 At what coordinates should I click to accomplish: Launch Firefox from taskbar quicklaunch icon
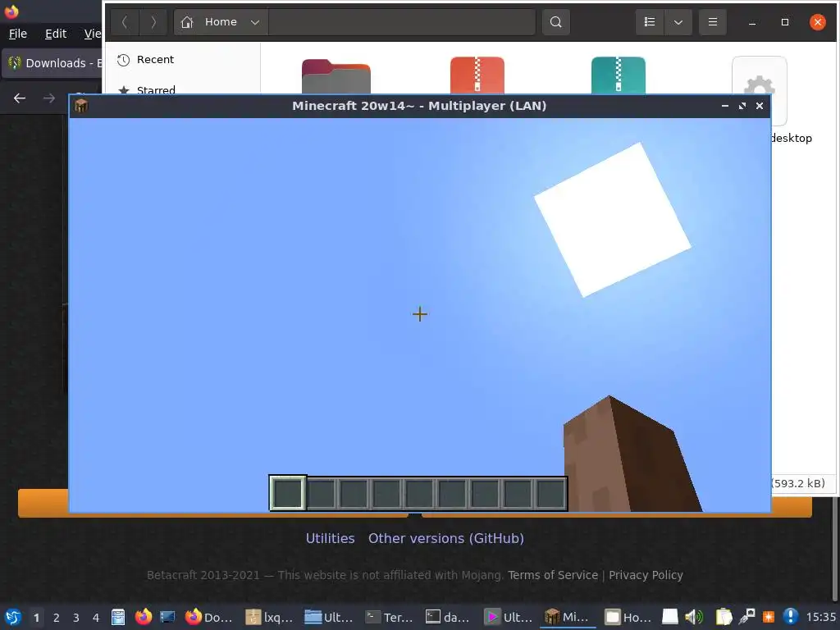click(143, 617)
